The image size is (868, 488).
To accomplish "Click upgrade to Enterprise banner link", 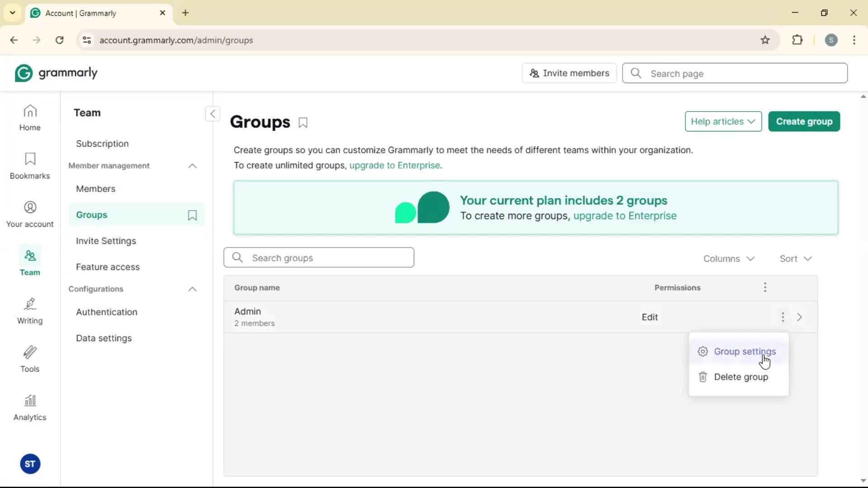I will (625, 216).
